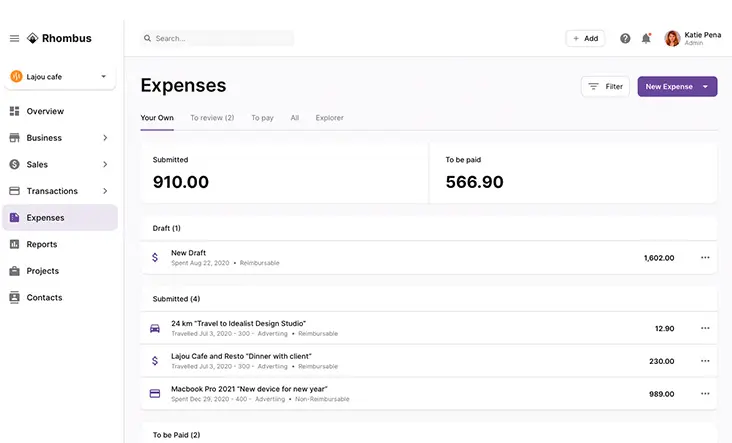
Task: Open three-dot menu for New Draft expense
Action: tap(705, 258)
